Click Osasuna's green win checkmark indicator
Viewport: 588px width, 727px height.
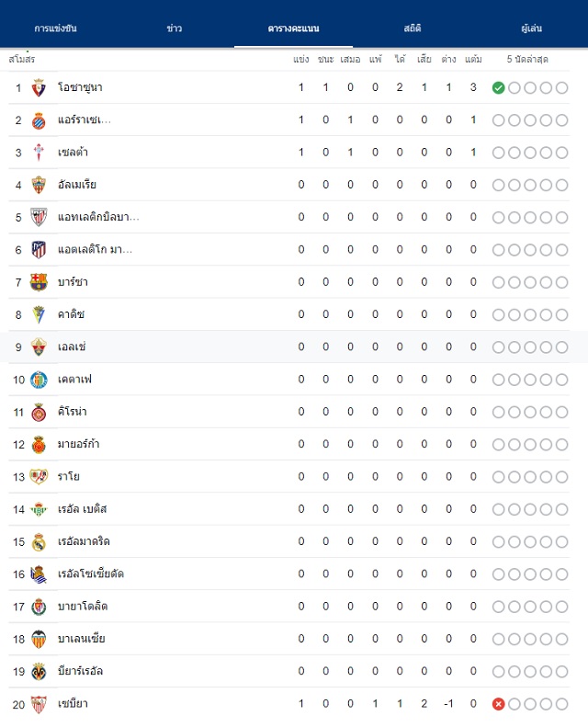point(498,87)
